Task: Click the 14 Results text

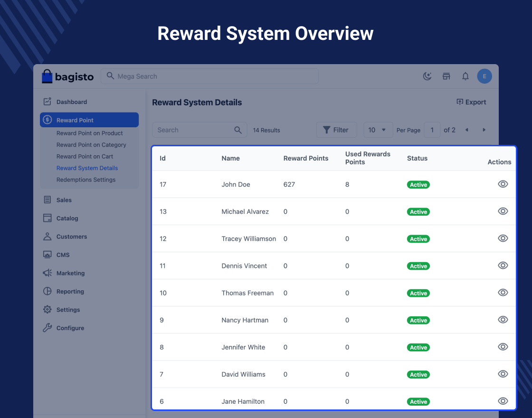Action: click(x=266, y=130)
